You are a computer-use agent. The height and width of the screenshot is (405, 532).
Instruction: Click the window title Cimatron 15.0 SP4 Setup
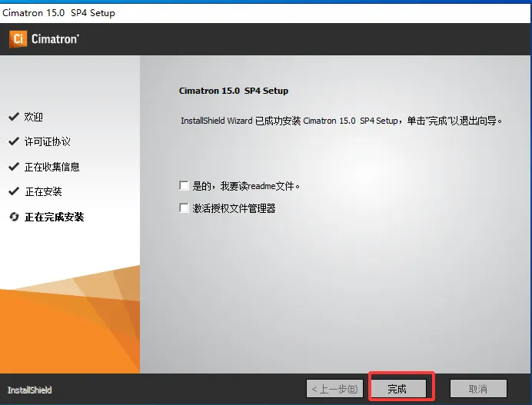(58, 13)
